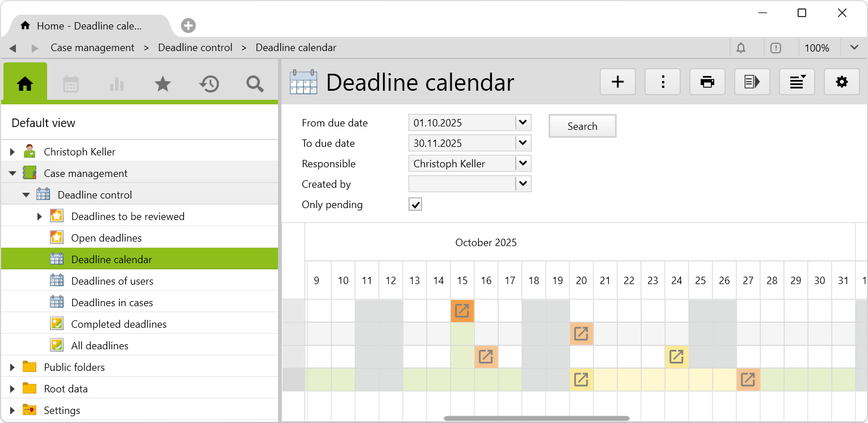Viewport: 868px width, 423px height.
Task: Select Open deadlines in the tree
Action: click(106, 238)
